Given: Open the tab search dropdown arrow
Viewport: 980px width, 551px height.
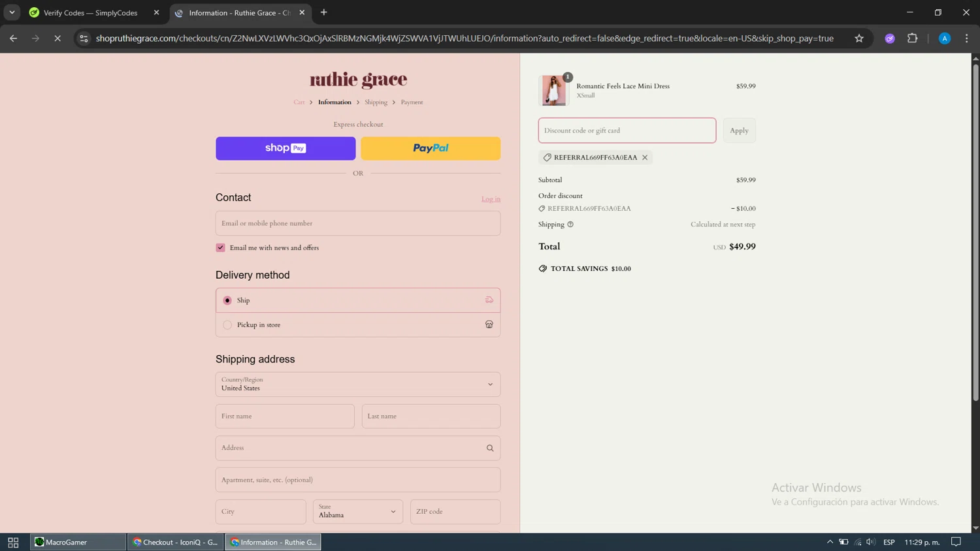Looking at the screenshot, I should (x=12, y=12).
